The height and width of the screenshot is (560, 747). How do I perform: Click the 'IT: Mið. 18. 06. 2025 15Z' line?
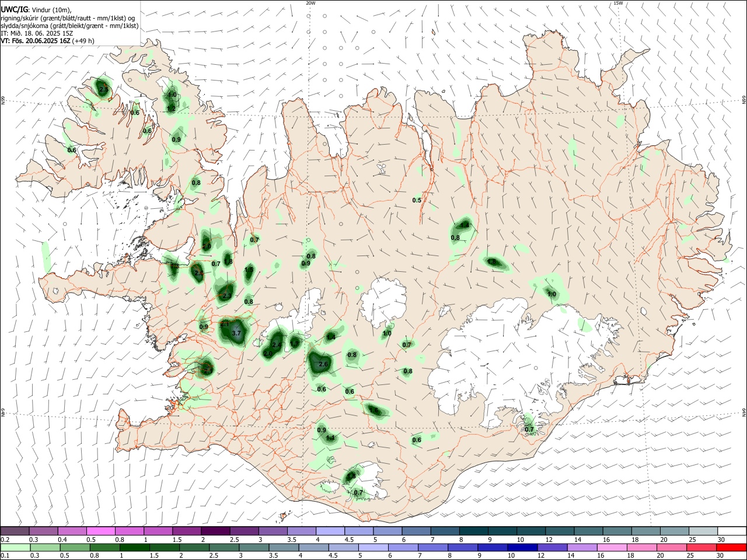pos(37,33)
